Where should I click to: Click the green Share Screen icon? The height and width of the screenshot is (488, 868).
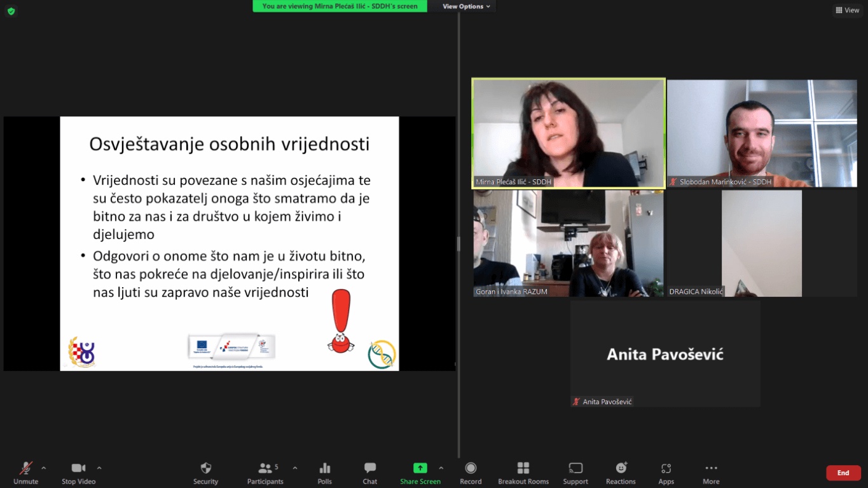click(420, 468)
